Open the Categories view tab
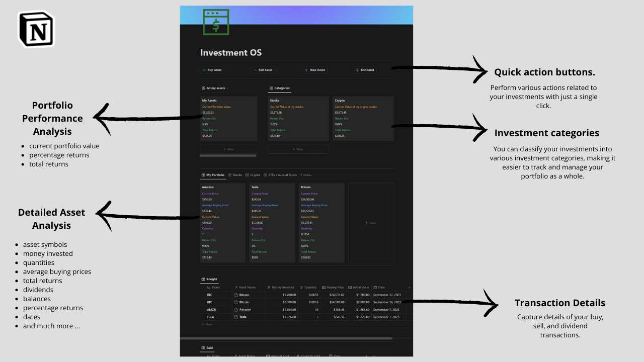644x362 pixels. (280, 87)
